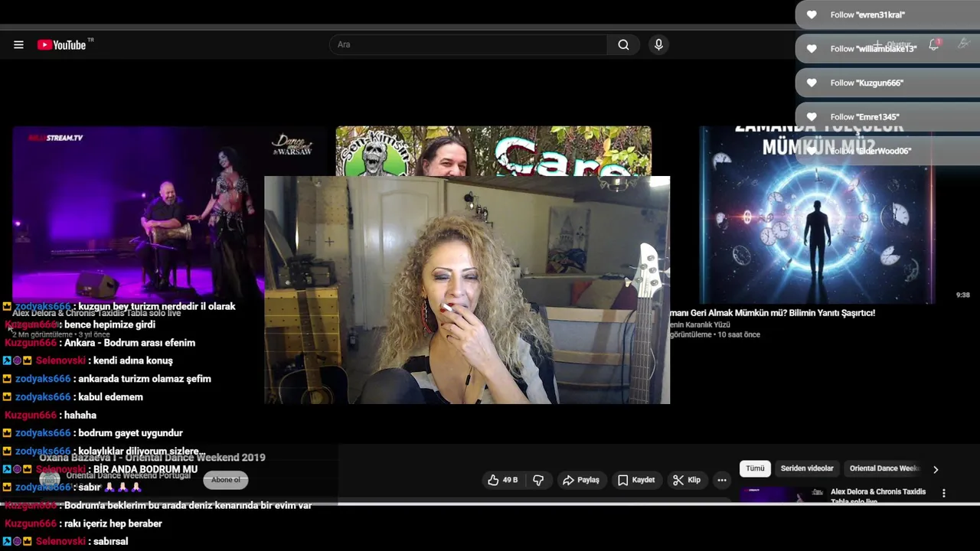This screenshot has height=551, width=980.
Task: Follow ElderWood06 from the faded notification
Action: tap(887, 151)
